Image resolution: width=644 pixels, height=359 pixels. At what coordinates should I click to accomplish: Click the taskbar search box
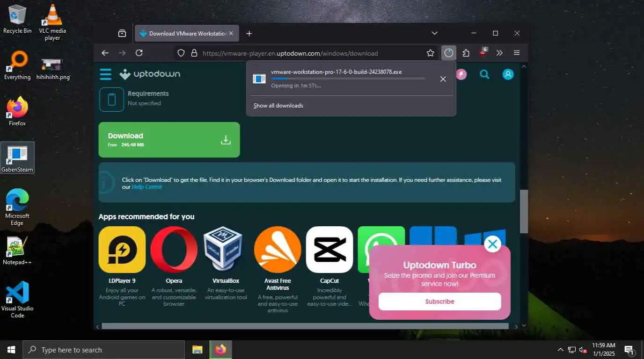(x=103, y=350)
